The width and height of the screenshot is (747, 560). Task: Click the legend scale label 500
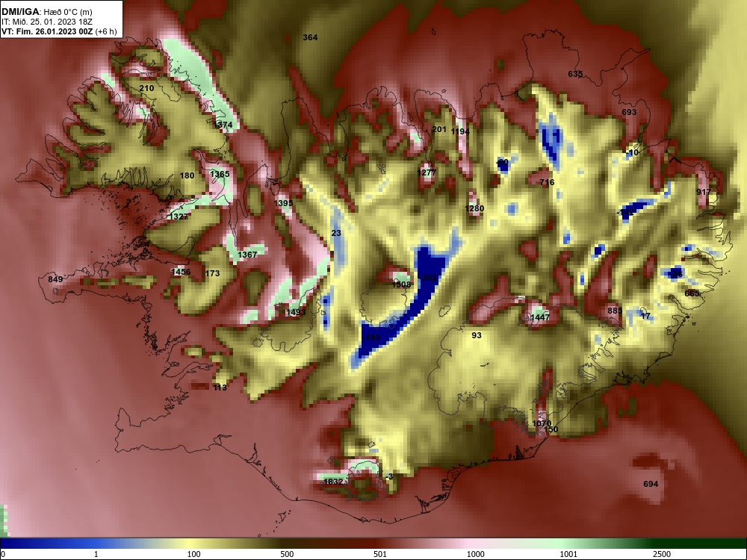click(x=287, y=555)
